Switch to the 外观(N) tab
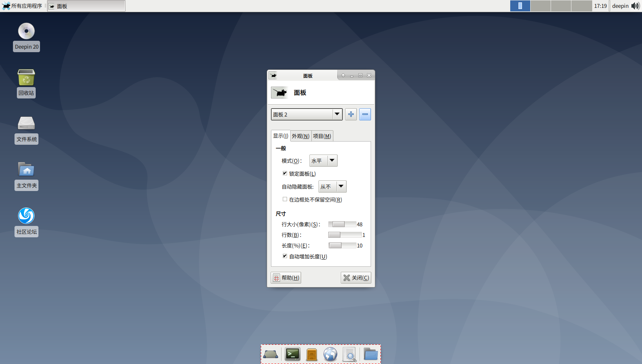 [301, 136]
